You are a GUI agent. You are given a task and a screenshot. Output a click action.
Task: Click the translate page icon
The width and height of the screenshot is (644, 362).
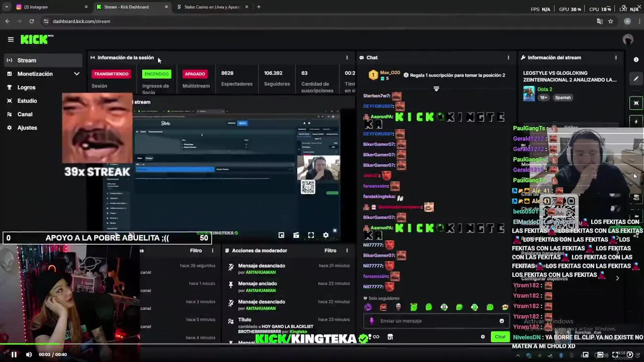coord(599,21)
